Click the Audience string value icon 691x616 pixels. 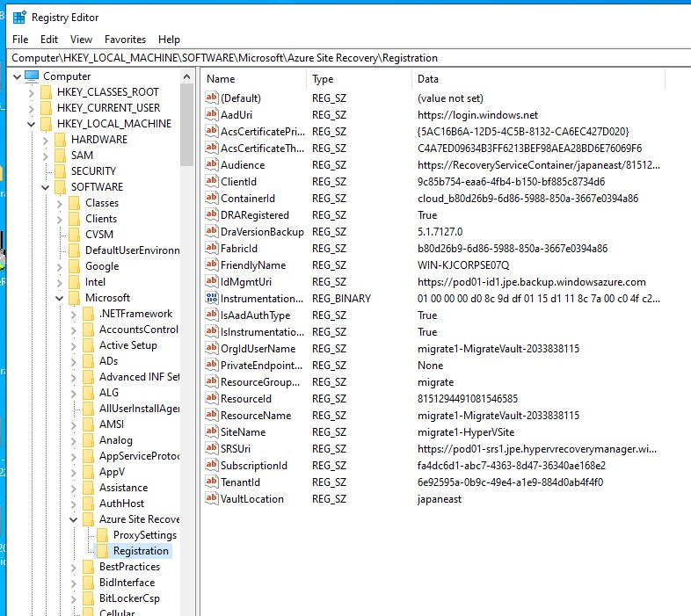click(212, 165)
